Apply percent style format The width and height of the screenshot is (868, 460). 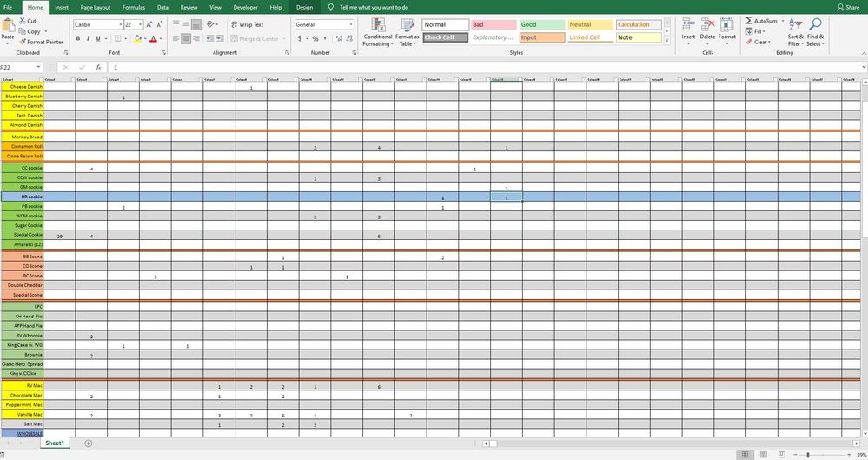click(x=315, y=38)
